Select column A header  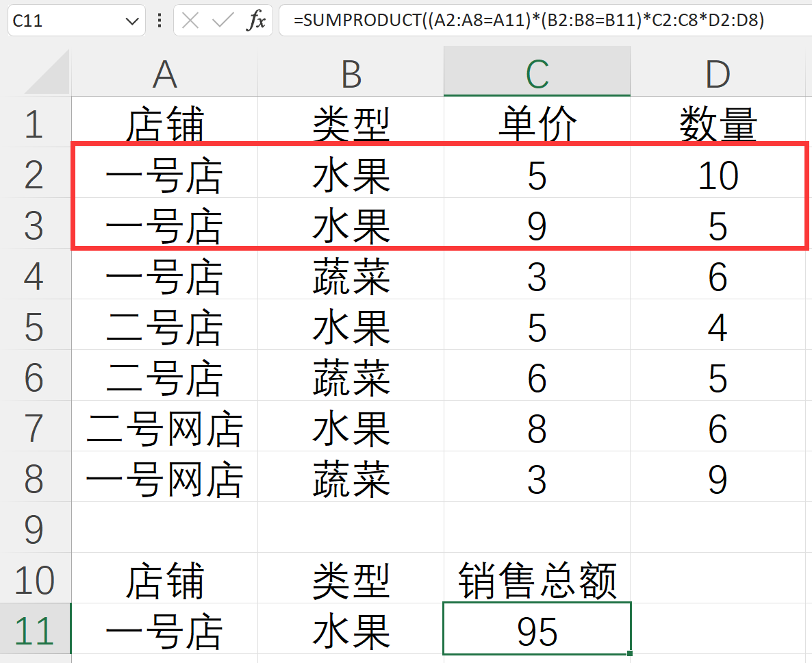pos(165,74)
